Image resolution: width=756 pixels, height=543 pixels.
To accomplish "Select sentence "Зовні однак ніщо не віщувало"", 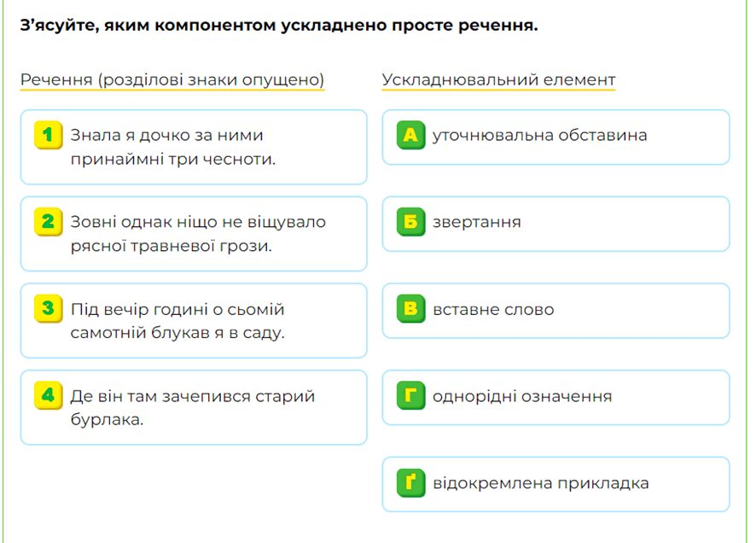I will pos(194,234).
